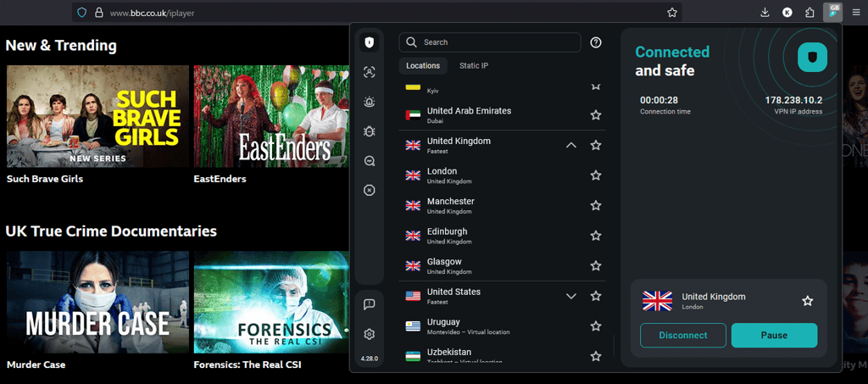
Task: Click the version number 4.28.0
Action: (x=370, y=359)
